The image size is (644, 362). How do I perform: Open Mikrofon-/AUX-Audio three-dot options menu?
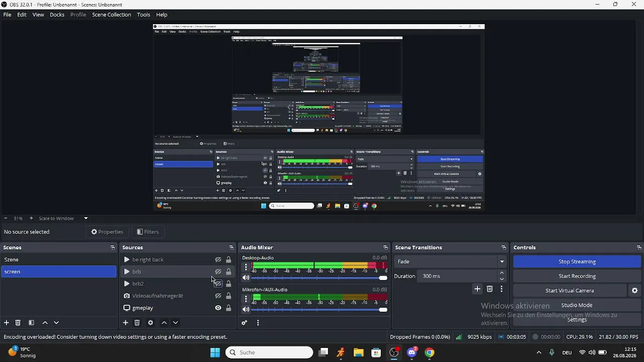246,299
